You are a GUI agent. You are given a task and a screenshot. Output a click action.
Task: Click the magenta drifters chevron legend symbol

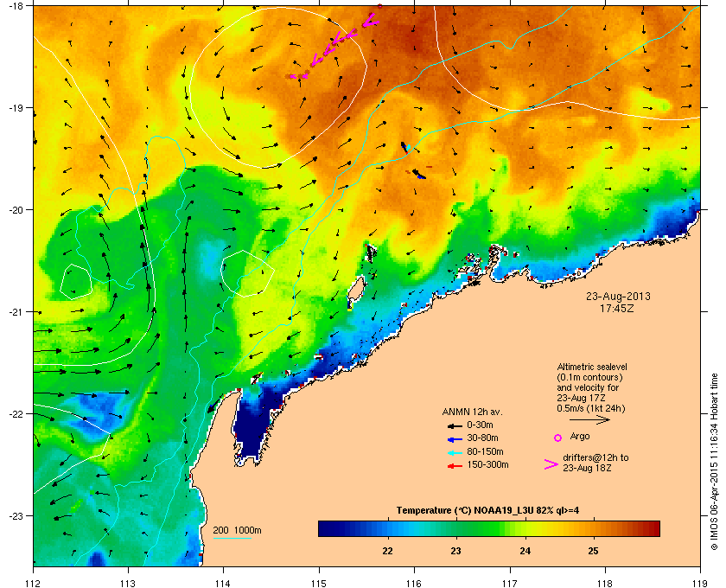pyautogui.click(x=551, y=464)
